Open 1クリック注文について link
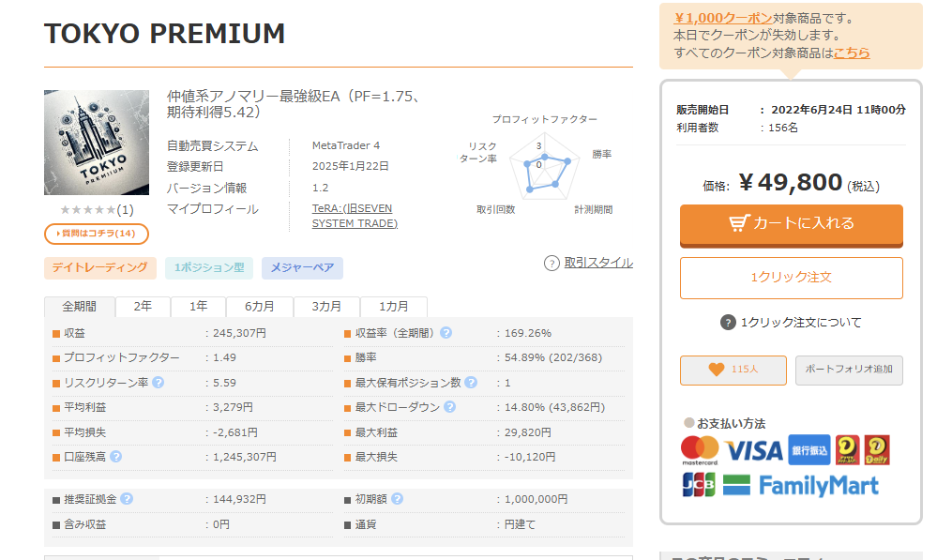Viewport: 952px width, 560px height. [801, 323]
